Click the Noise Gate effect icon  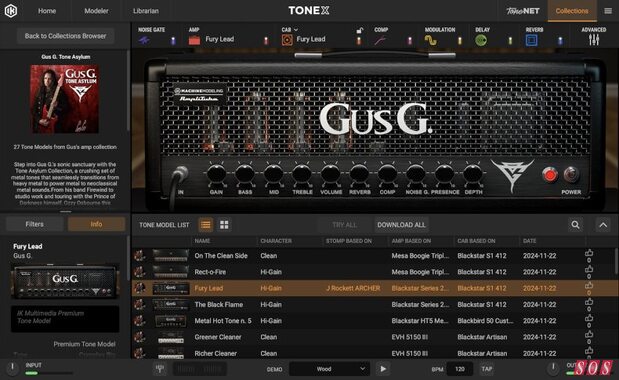tap(144, 40)
